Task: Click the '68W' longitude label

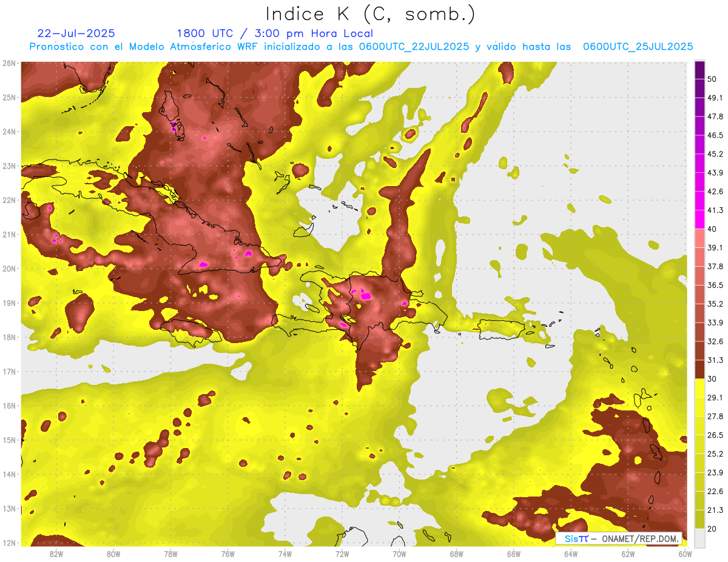Action: 456,554
